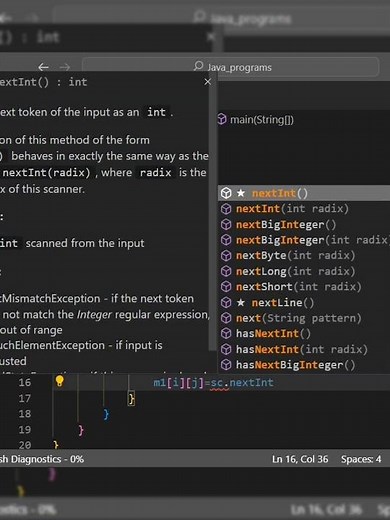Image resolution: width=390 pixels, height=520 pixels.
Task: Choose nextBigInteger(int radix) suggestion
Action: coord(304,240)
